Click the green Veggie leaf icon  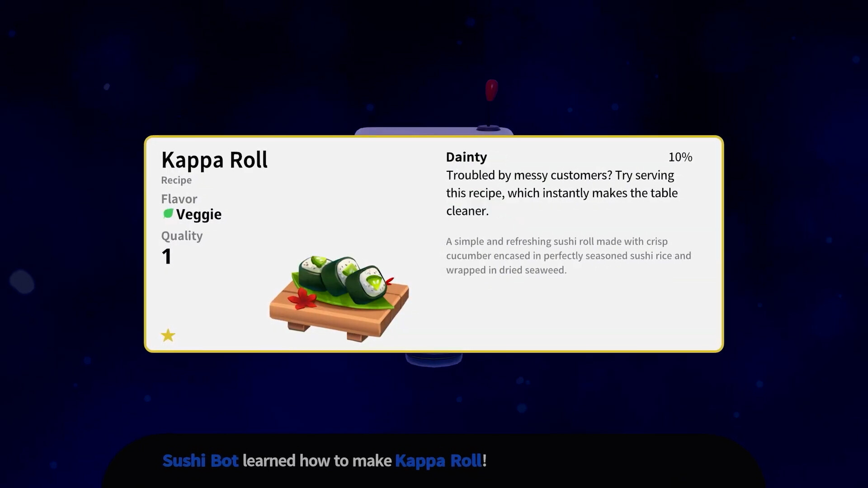click(x=168, y=214)
